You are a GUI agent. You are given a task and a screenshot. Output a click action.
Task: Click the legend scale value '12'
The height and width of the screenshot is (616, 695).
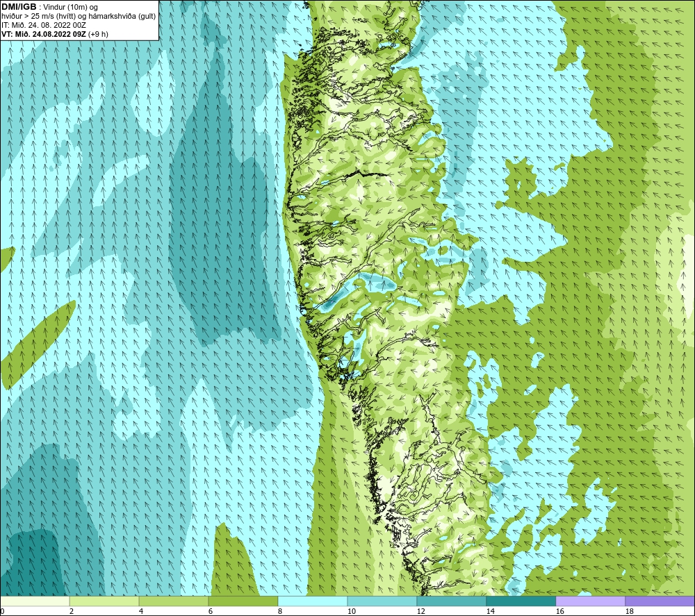click(420, 611)
